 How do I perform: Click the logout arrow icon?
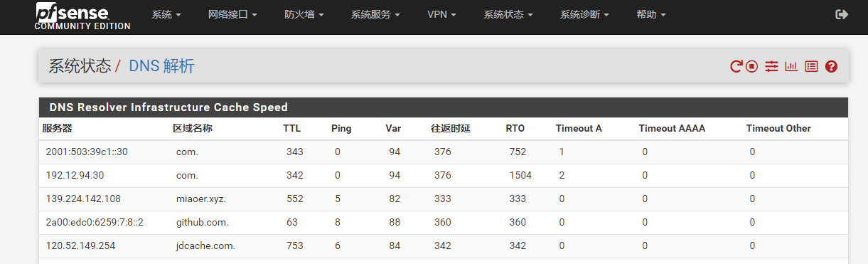(x=842, y=14)
